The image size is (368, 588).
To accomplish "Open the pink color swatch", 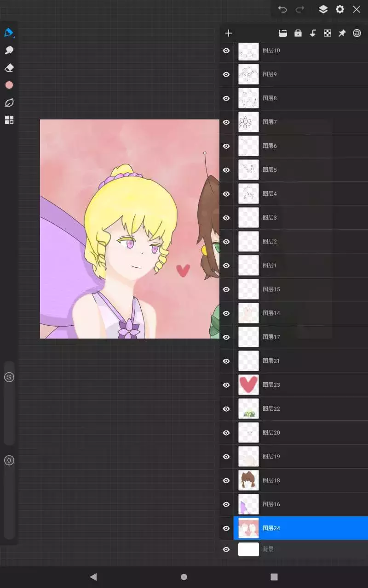I will click(9, 85).
